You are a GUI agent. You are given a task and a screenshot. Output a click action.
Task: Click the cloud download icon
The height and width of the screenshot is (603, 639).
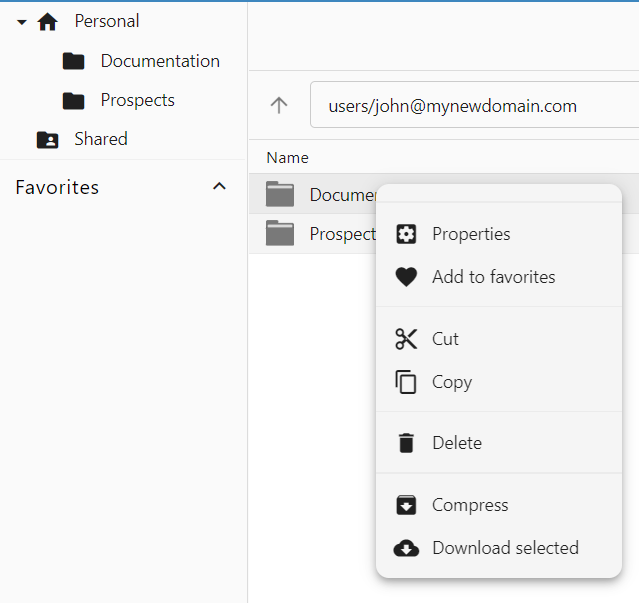[x=406, y=548]
